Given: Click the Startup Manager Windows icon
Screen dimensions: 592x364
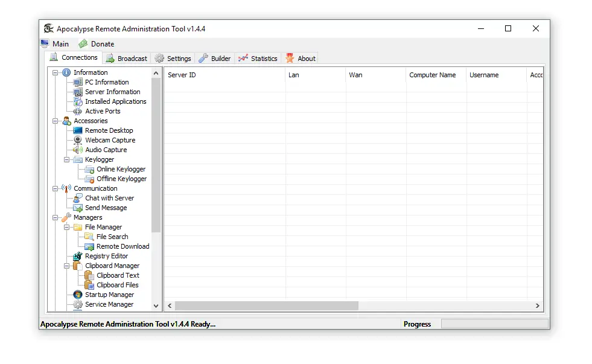Looking at the screenshot, I should (78, 295).
